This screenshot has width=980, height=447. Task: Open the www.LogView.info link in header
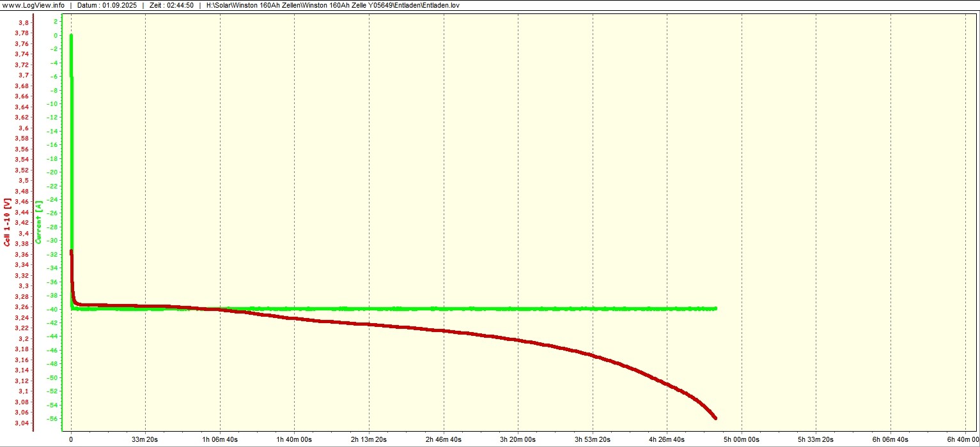click(33, 5)
